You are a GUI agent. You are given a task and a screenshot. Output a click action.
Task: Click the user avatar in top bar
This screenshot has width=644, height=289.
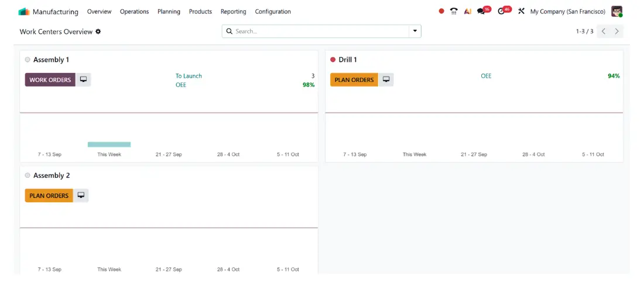[x=616, y=12]
